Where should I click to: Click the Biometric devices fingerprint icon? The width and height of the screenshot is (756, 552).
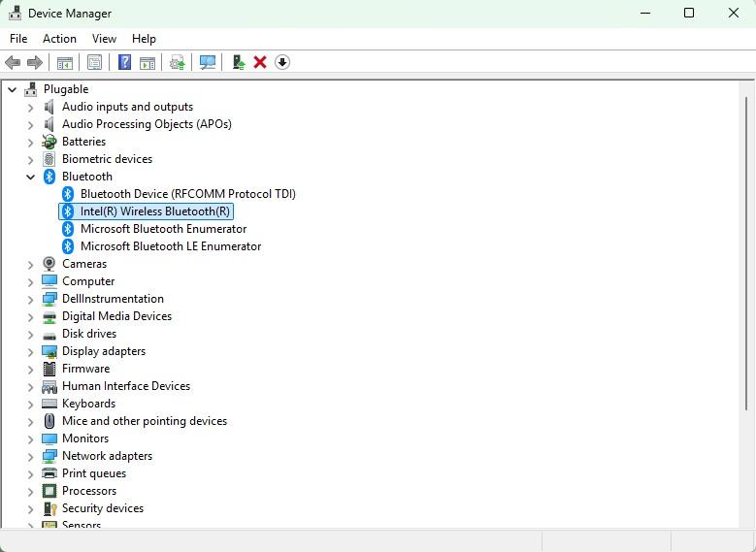tap(49, 159)
